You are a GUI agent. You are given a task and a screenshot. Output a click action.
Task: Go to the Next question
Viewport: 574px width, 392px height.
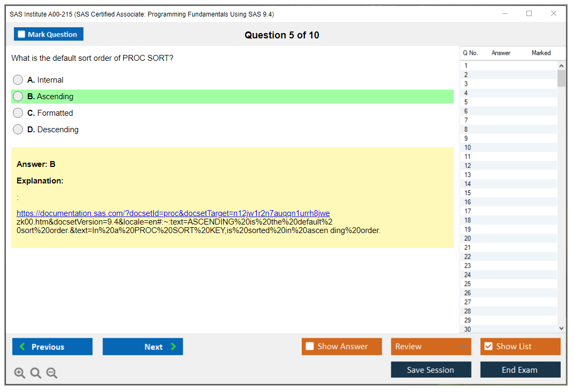pos(143,347)
